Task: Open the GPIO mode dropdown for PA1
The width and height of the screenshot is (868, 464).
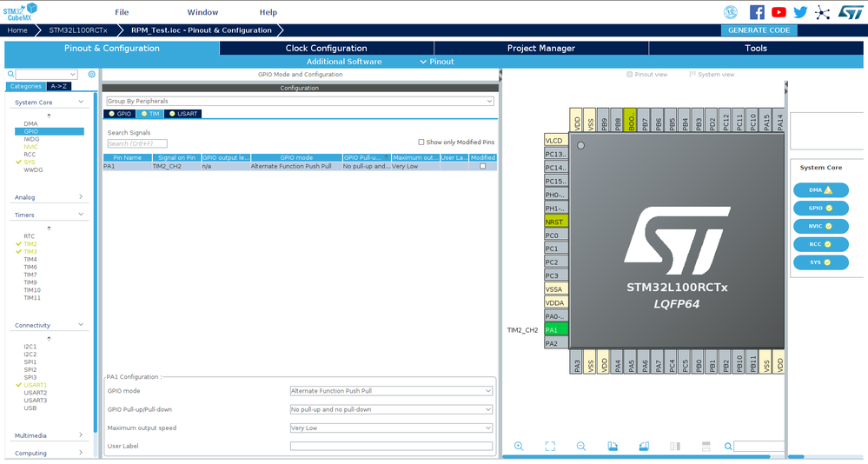Action: tap(391, 391)
